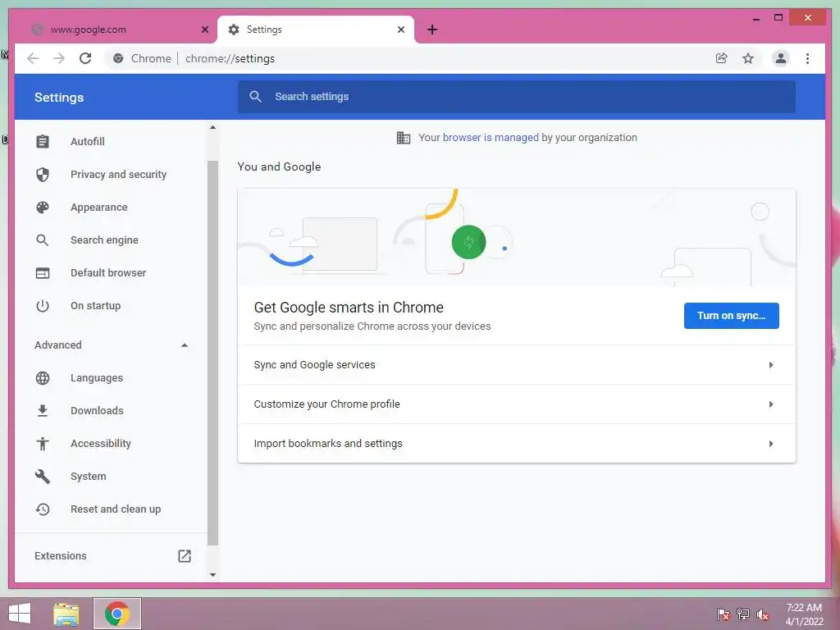Open Accessibility settings
Screen dimensions: 840x630
point(101,444)
